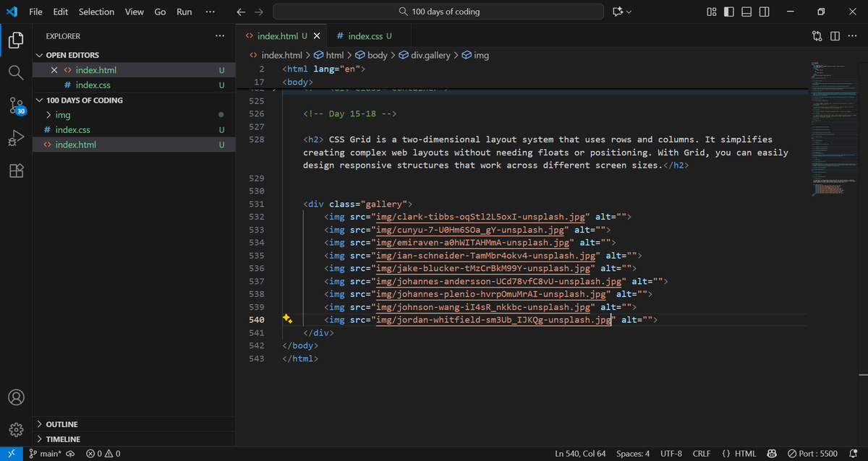This screenshot has width=868, height=461.
Task: Click the Open Changes compare icon
Action: tap(818, 36)
